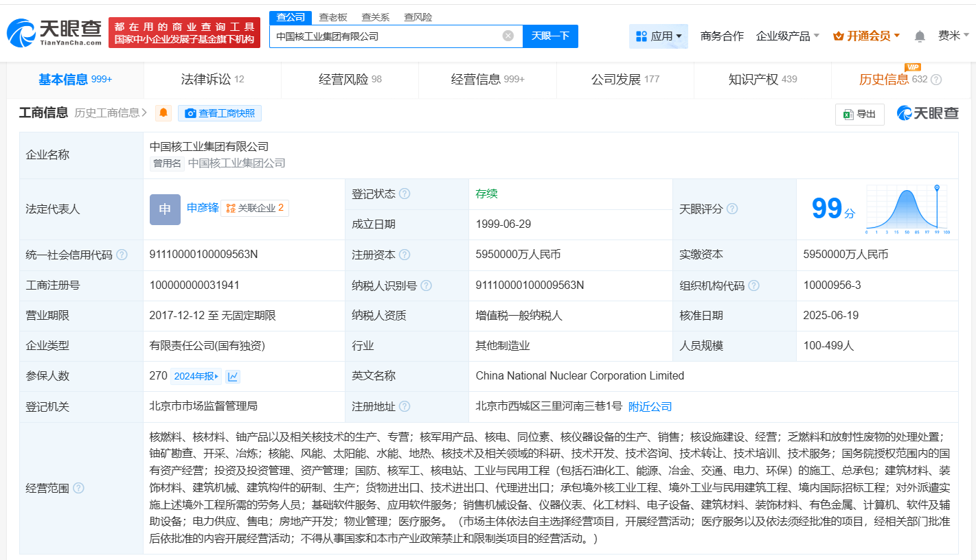
Task: Click into the company search input field
Action: pos(385,36)
